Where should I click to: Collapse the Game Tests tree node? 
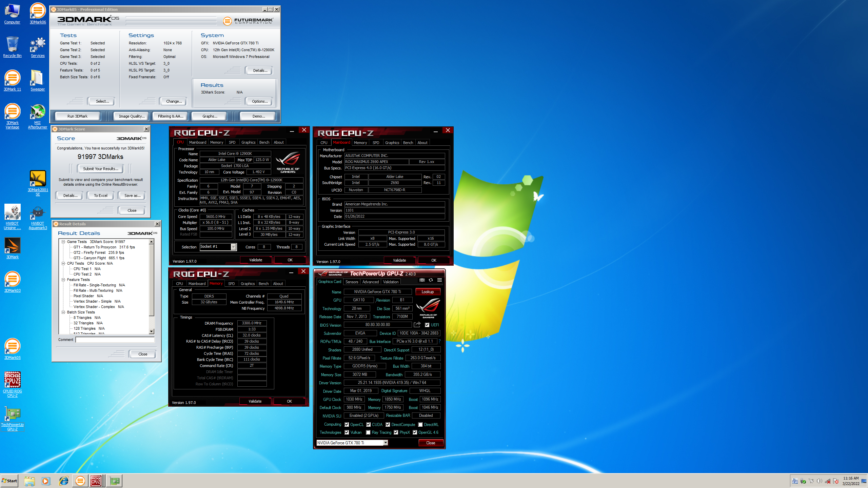63,242
